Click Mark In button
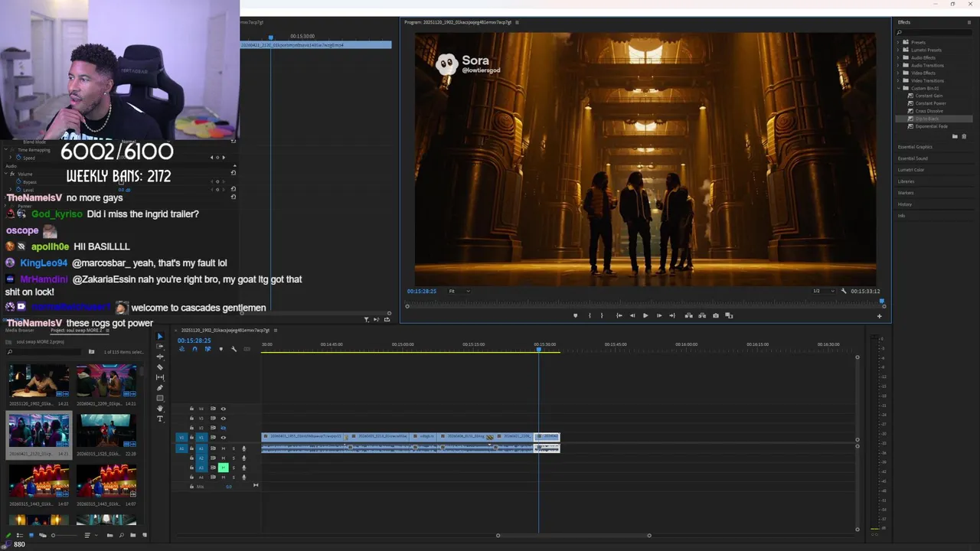 [590, 315]
